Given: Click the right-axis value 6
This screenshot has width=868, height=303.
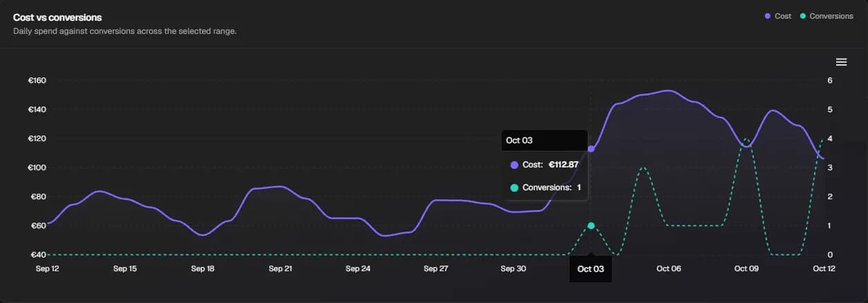Looking at the screenshot, I should pos(830,80).
